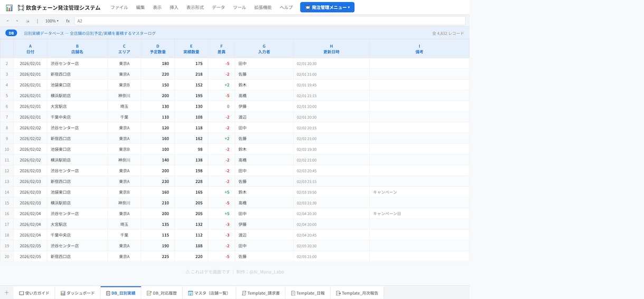Viewport: 644px width, 299px height.
Task: Click 東京B area cell in row 4
Action: pos(124,85)
